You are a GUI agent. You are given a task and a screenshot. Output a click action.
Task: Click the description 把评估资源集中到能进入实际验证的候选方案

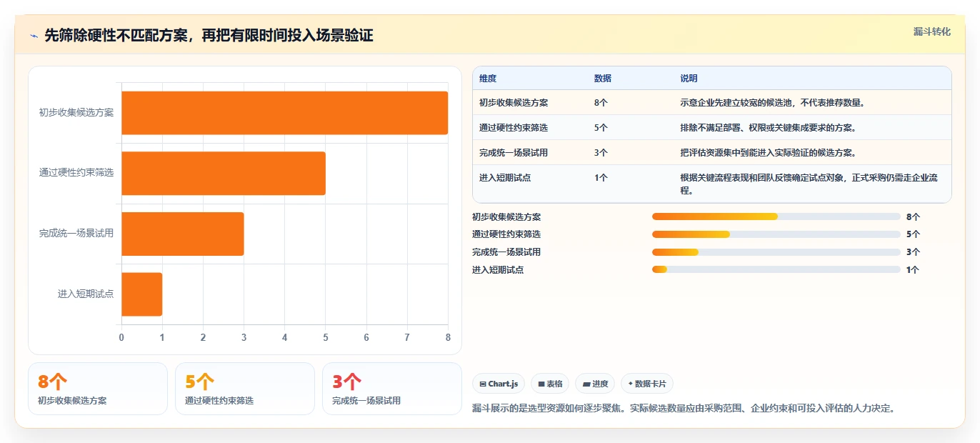click(x=769, y=153)
